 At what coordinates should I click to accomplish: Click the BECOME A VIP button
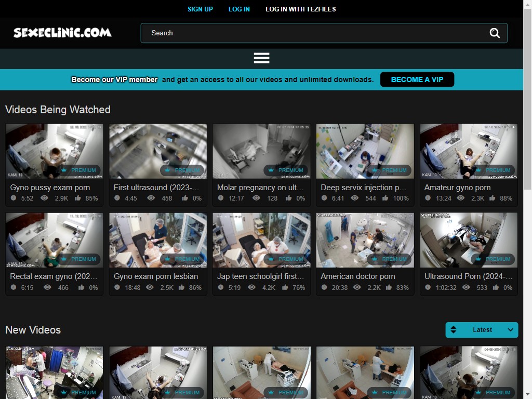pyautogui.click(x=417, y=79)
